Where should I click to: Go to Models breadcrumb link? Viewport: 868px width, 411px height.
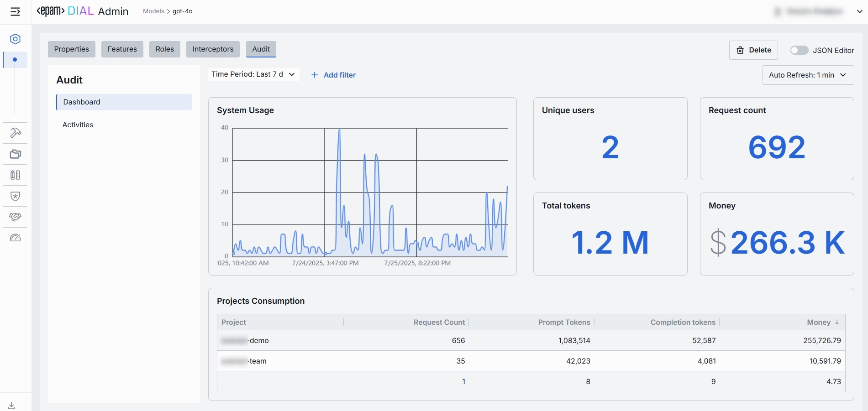(x=153, y=11)
